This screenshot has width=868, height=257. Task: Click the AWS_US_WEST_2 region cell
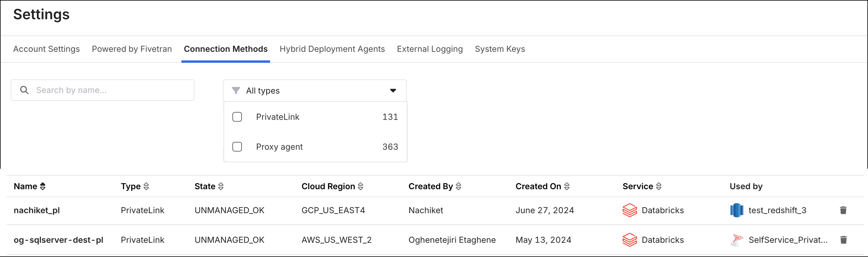pyautogui.click(x=337, y=240)
